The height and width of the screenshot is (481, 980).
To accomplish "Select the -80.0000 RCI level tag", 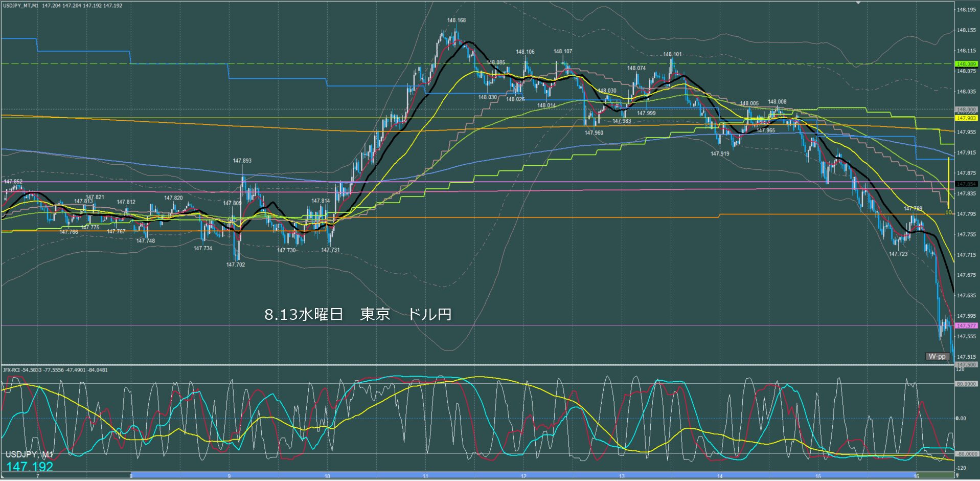I will 966,454.
